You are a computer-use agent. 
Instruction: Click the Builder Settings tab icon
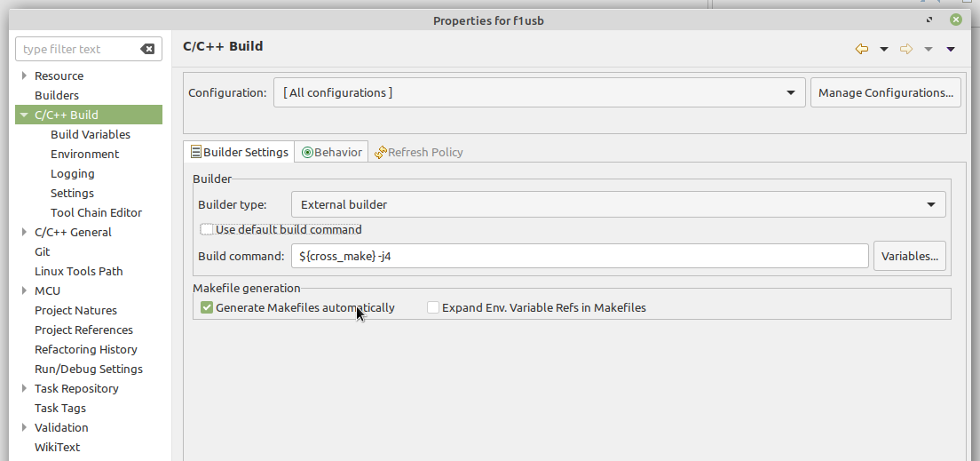coord(195,152)
